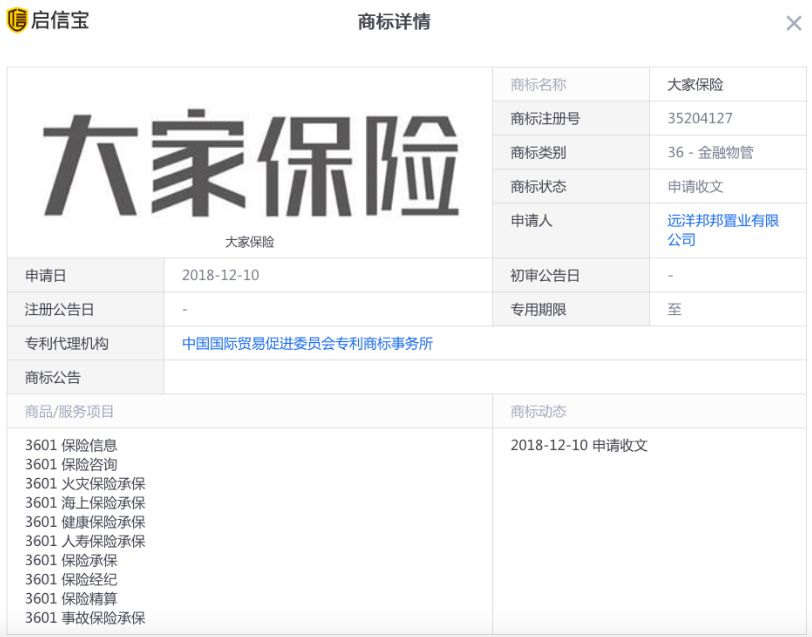Click the 商标动态 section header

click(x=538, y=412)
